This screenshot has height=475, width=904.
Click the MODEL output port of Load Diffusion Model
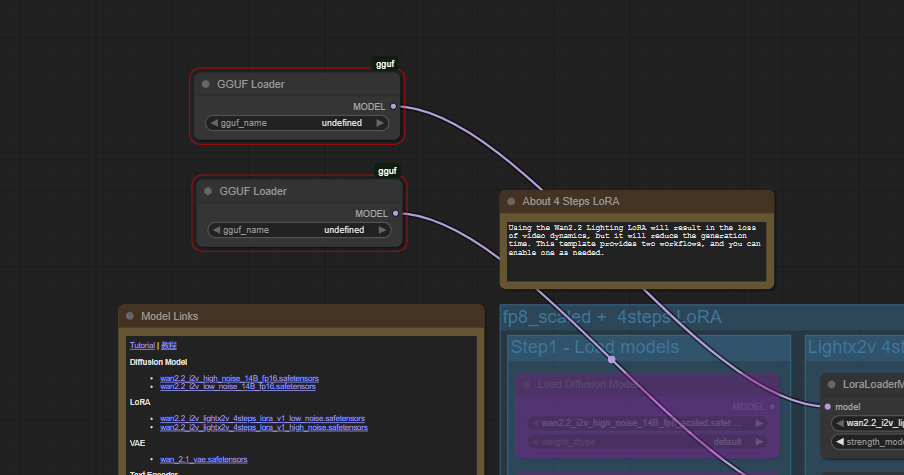(x=771, y=407)
